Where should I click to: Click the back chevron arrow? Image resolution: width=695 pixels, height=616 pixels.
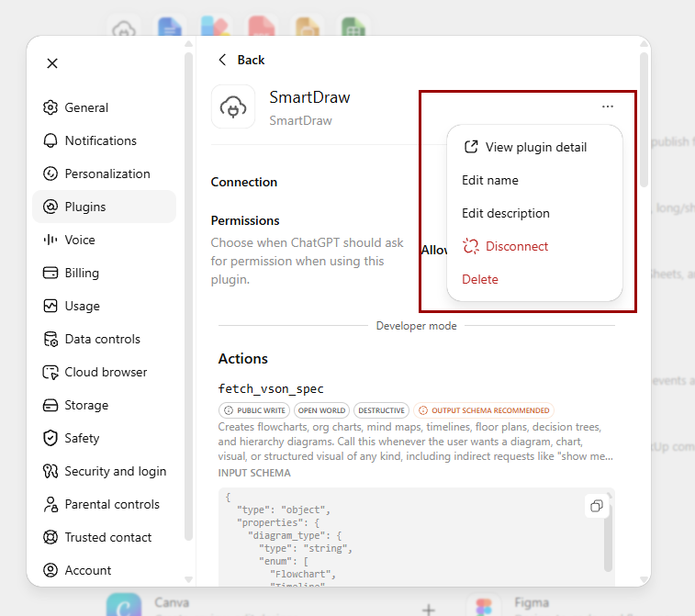[222, 60]
